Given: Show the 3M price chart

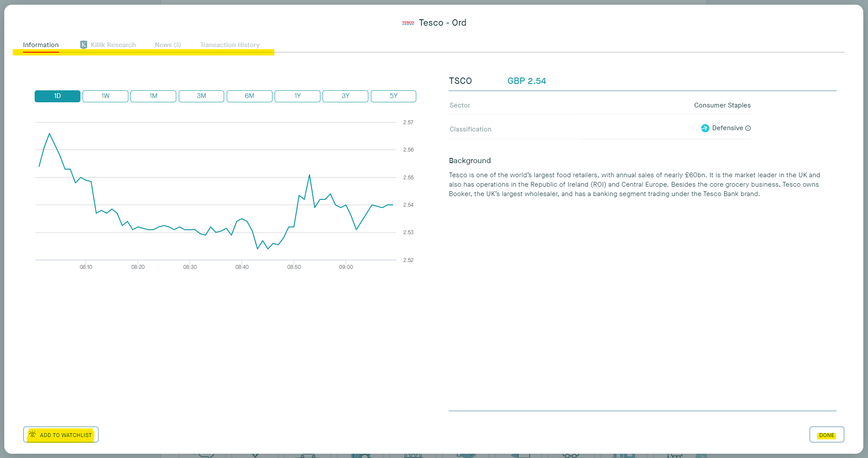Looking at the screenshot, I should (x=201, y=96).
